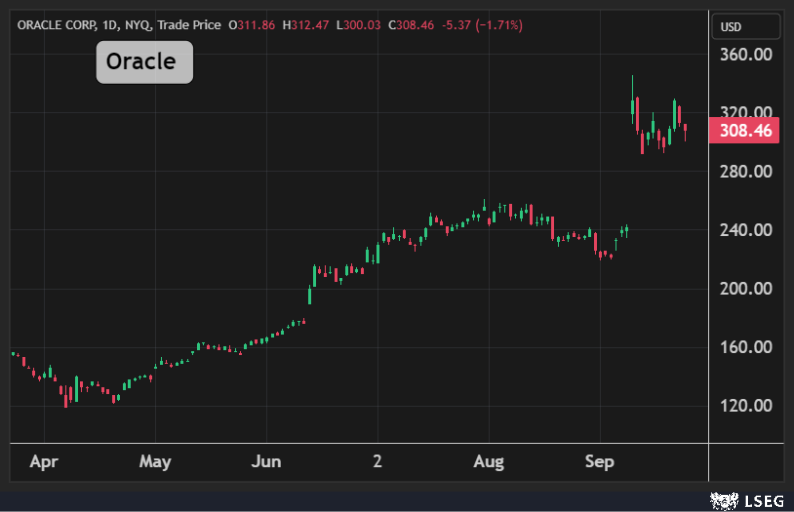Click the 320.00 price axis label
Screen dimensions: 794x512
click(x=746, y=113)
